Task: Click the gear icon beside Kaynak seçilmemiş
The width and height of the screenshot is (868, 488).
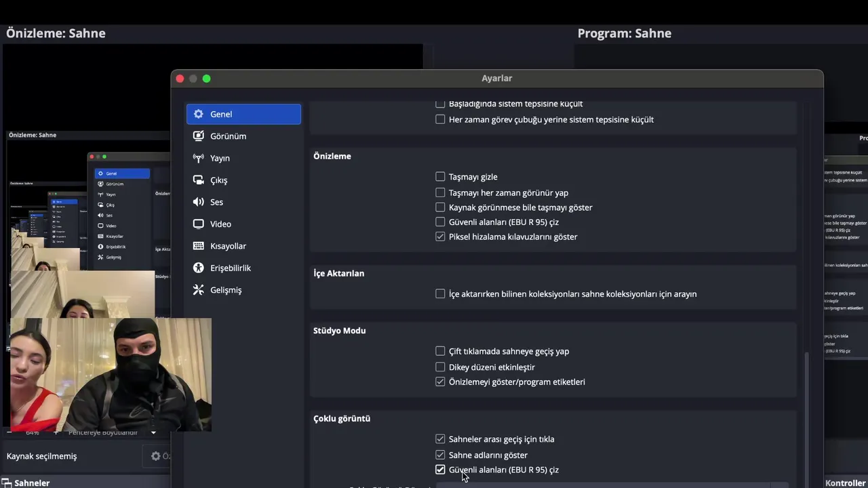Action: tap(156, 456)
